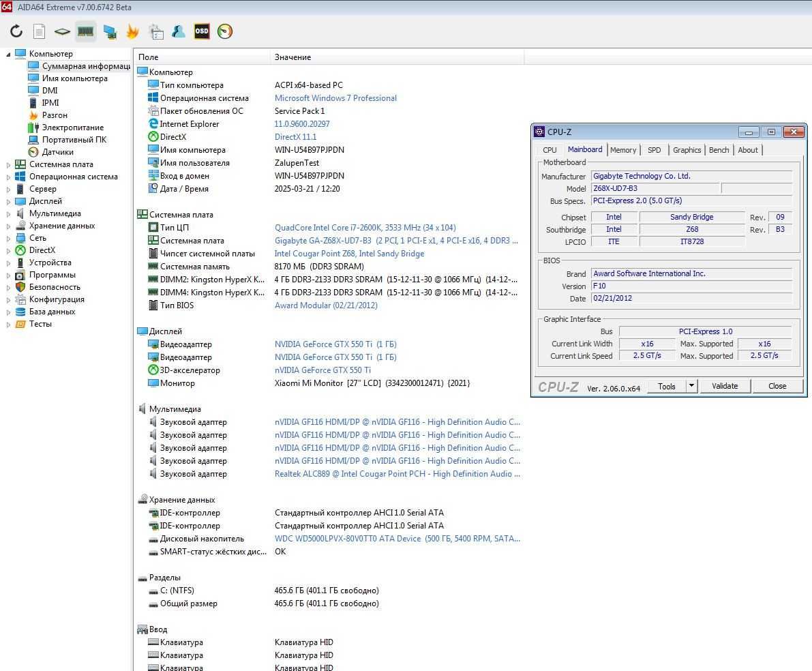
Task: Select the Программы tree item
Action: pos(52,275)
